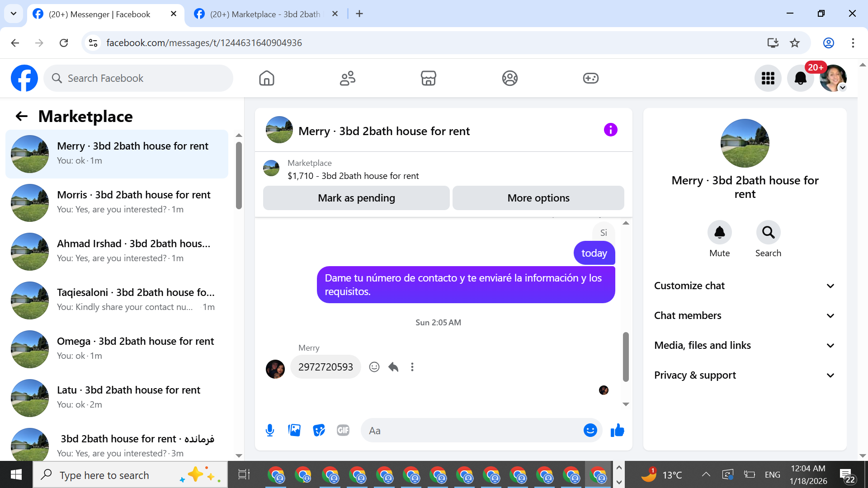868x488 pixels.
Task: Switch to the Marketplace 3bd 2bath browser tab
Action: (x=265, y=14)
